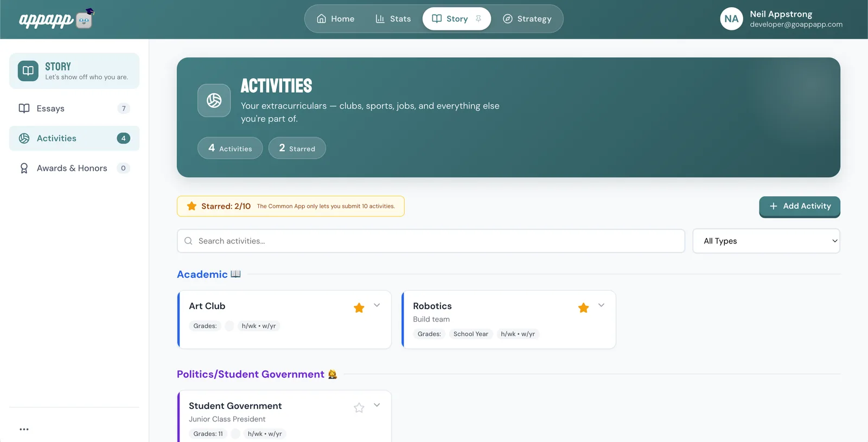This screenshot has height=442, width=868.
Task: Expand the Robotics card chevron
Action: coord(601,305)
